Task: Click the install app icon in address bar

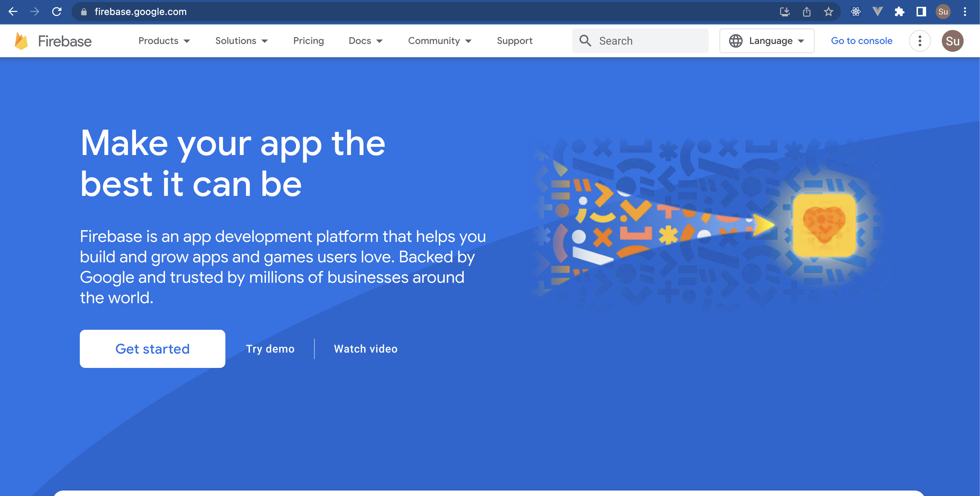Action: click(x=785, y=12)
